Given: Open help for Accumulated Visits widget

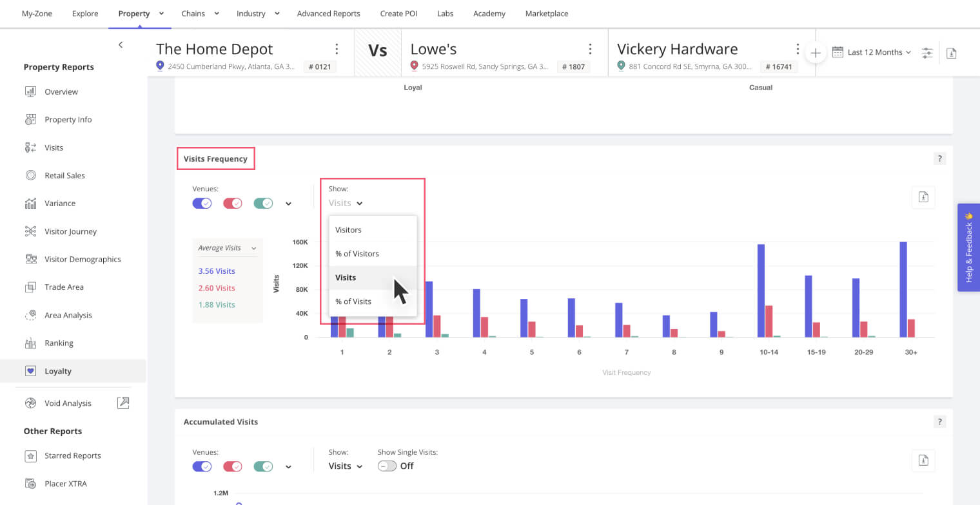Looking at the screenshot, I should pyautogui.click(x=940, y=422).
